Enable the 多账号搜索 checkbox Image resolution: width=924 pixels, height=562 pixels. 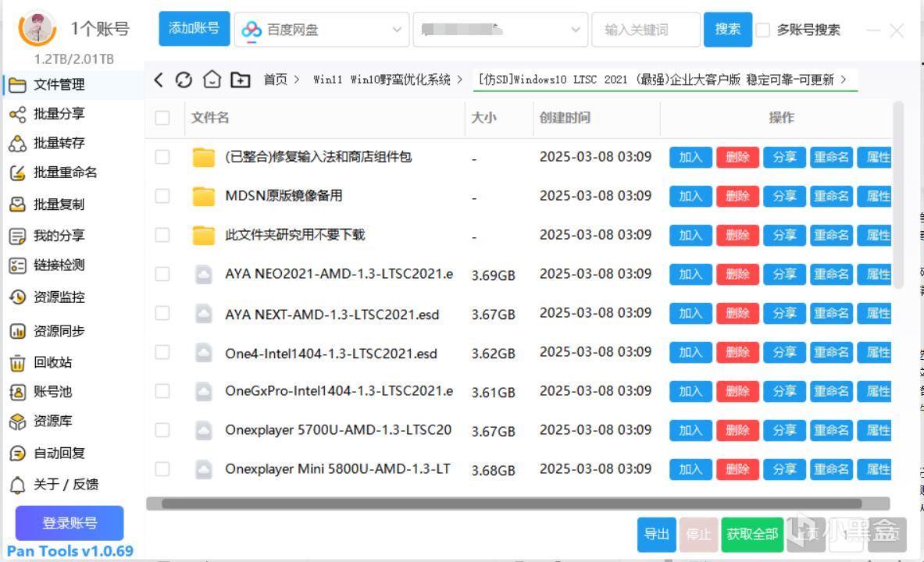762,30
